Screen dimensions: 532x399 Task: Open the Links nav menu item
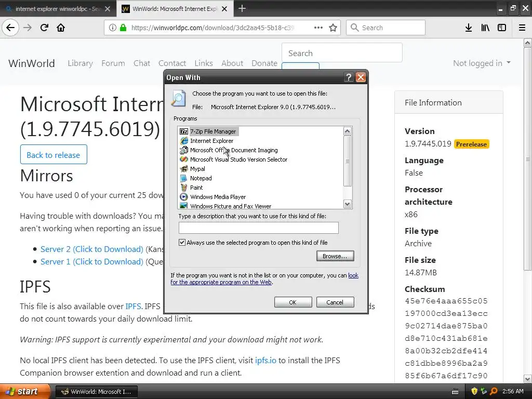click(x=204, y=63)
